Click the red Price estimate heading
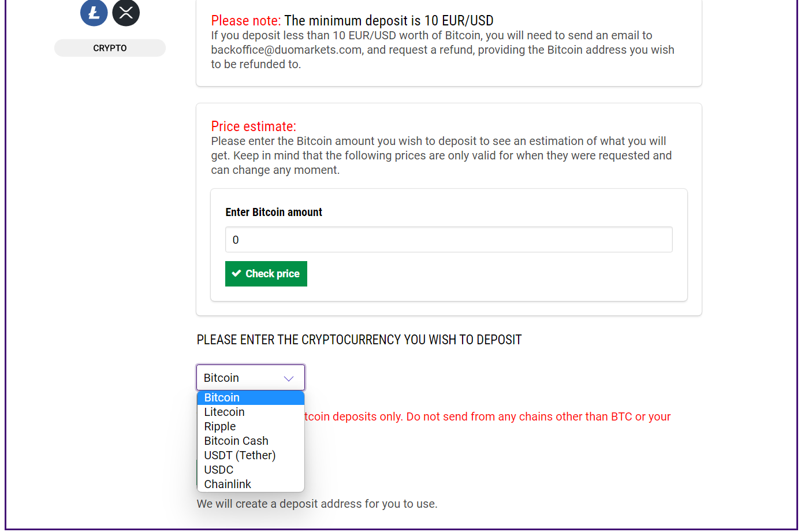The width and height of the screenshot is (801, 532). click(254, 127)
